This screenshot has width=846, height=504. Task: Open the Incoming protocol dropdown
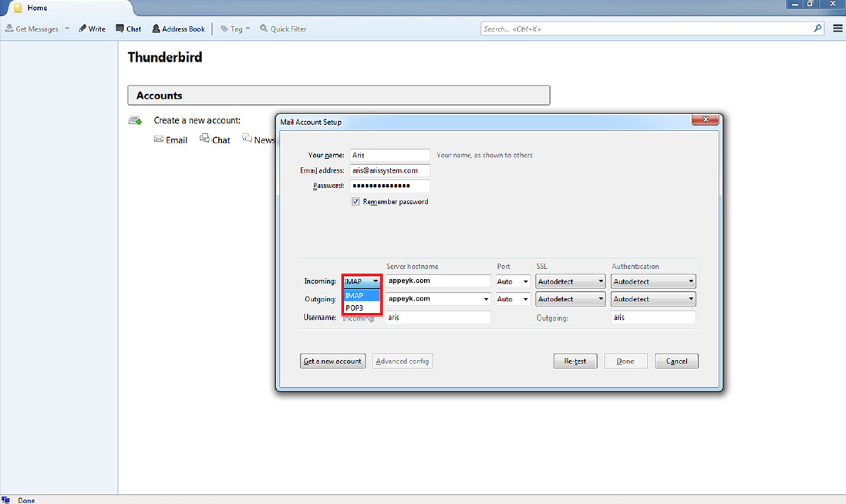pyautogui.click(x=362, y=281)
